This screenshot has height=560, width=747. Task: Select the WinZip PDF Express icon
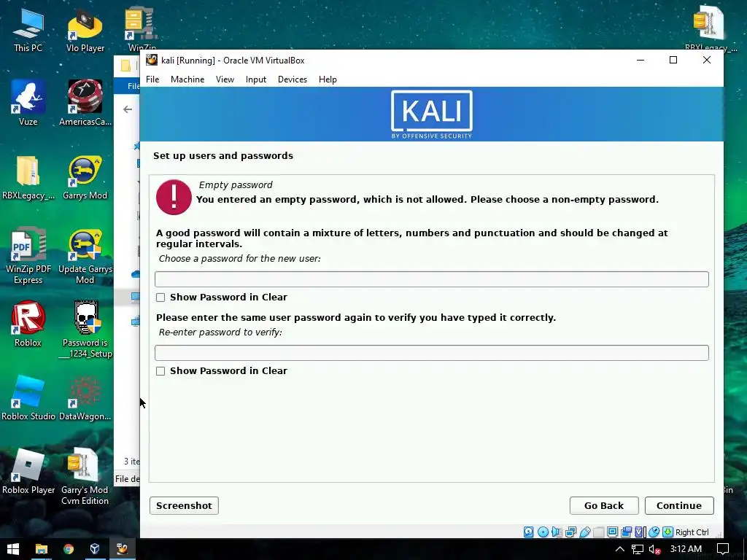coord(28,256)
